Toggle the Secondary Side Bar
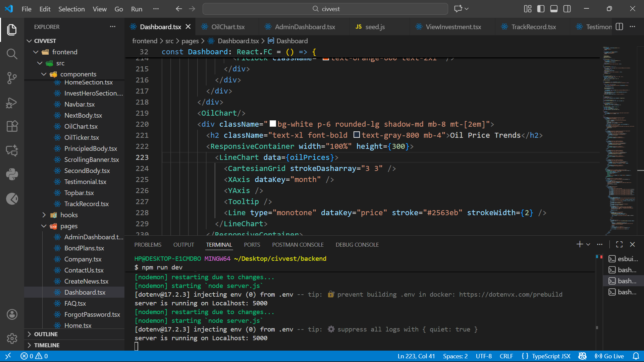 point(567,9)
